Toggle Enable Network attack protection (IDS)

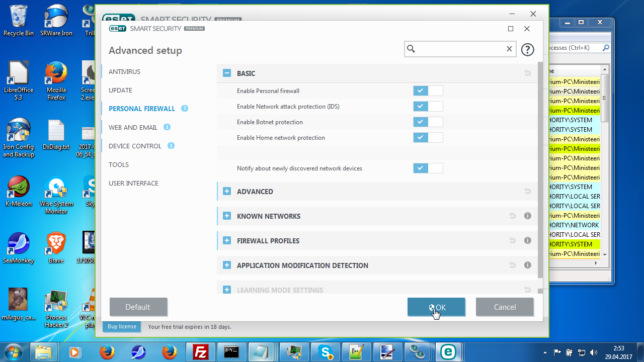click(x=428, y=107)
